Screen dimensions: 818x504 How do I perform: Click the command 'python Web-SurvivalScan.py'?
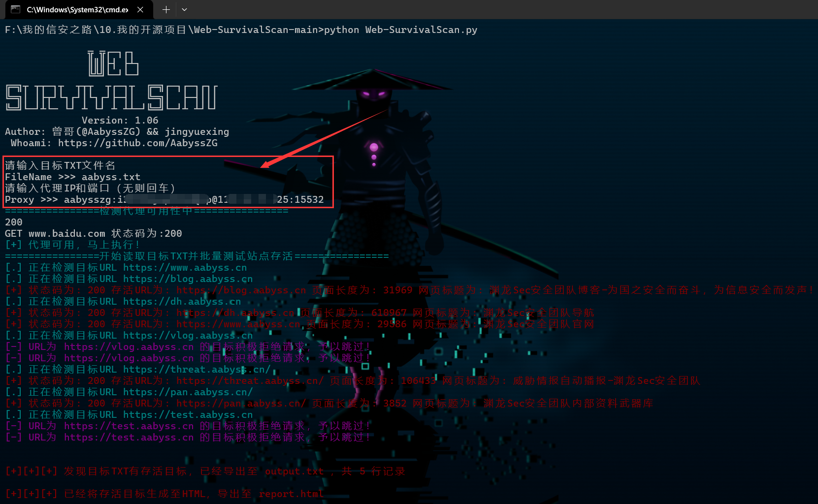[x=400, y=30]
